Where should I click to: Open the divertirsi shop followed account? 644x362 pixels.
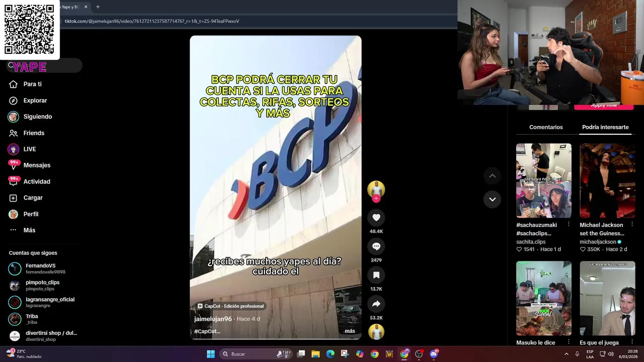click(43, 336)
